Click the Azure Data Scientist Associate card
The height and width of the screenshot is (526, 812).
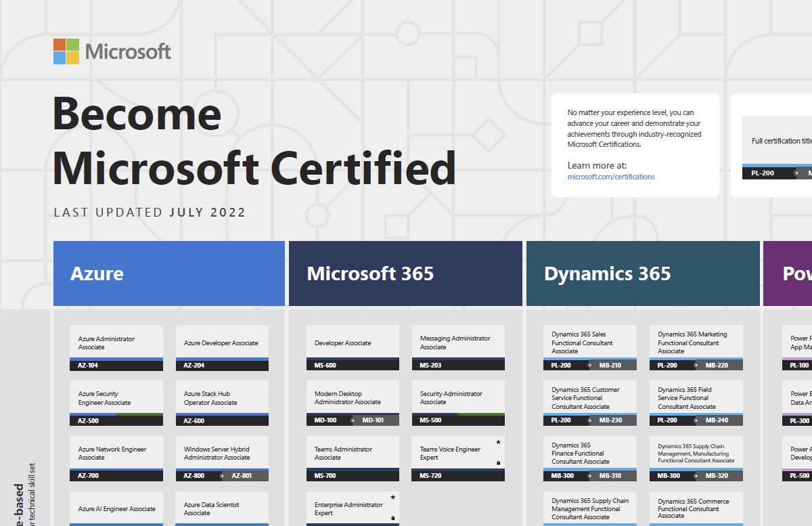222,508
